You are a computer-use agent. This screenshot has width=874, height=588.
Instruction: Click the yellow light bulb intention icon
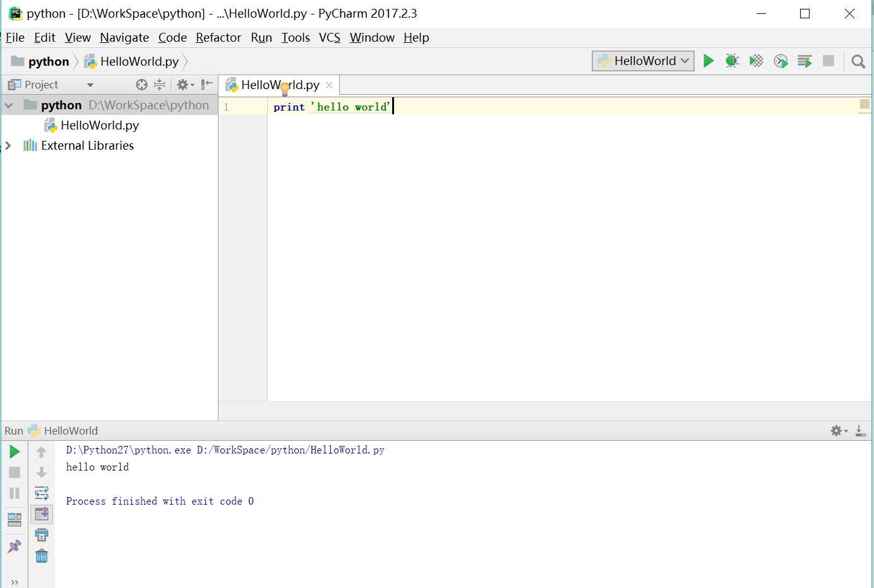point(285,89)
